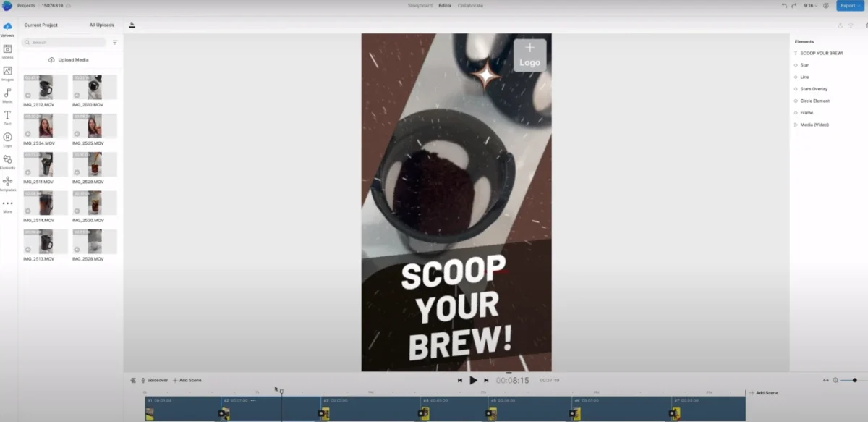This screenshot has width=868, height=422.
Task: Click the fill color bucket icon above canvas
Action: click(132, 25)
